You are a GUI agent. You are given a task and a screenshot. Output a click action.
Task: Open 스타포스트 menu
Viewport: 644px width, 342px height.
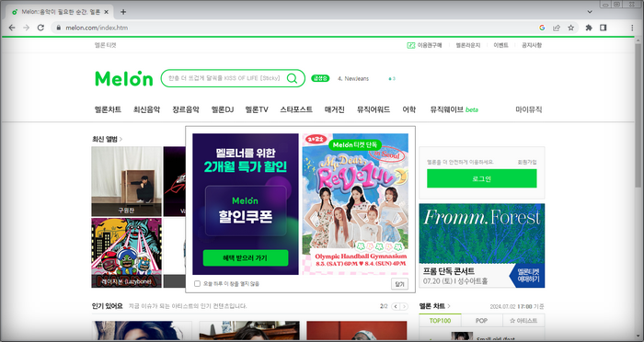pyautogui.click(x=296, y=109)
